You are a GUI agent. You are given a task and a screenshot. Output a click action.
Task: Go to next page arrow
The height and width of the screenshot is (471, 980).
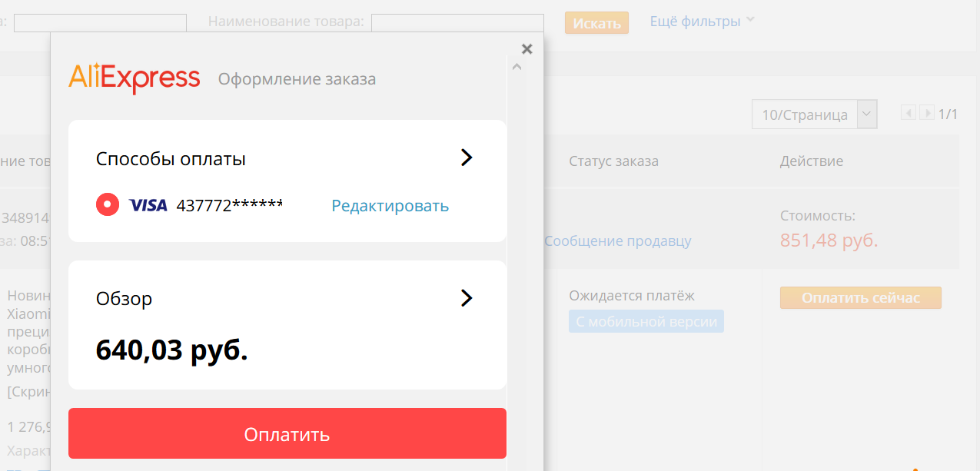(927, 114)
